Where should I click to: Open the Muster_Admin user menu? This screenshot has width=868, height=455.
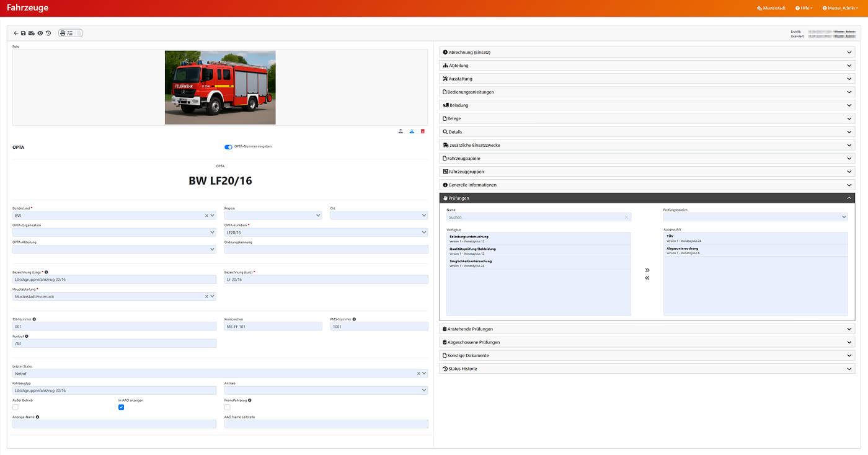[x=840, y=8]
